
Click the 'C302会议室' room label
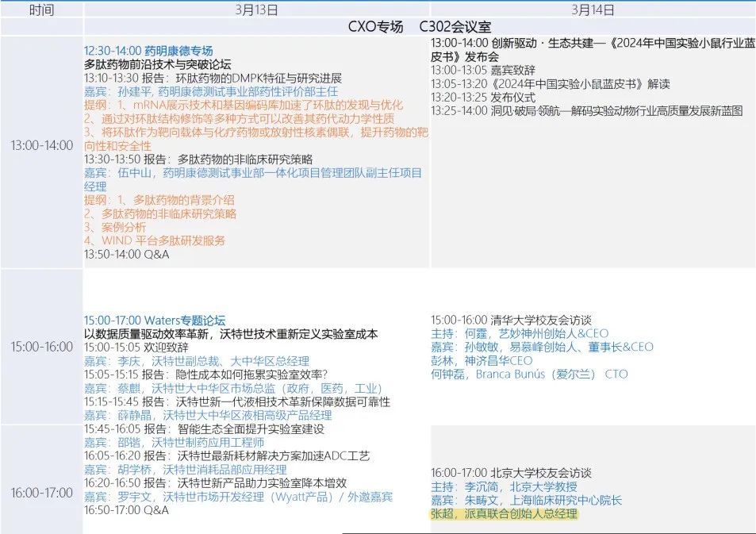(455, 26)
